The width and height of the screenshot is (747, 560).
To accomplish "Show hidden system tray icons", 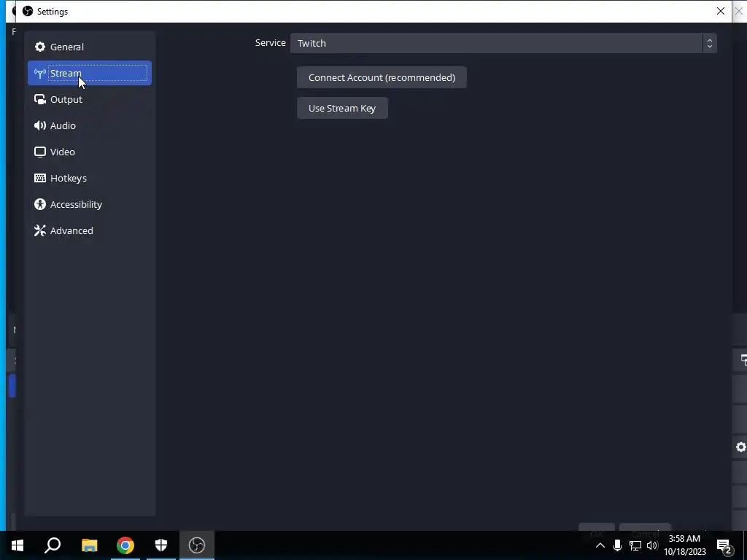I will click(x=600, y=545).
